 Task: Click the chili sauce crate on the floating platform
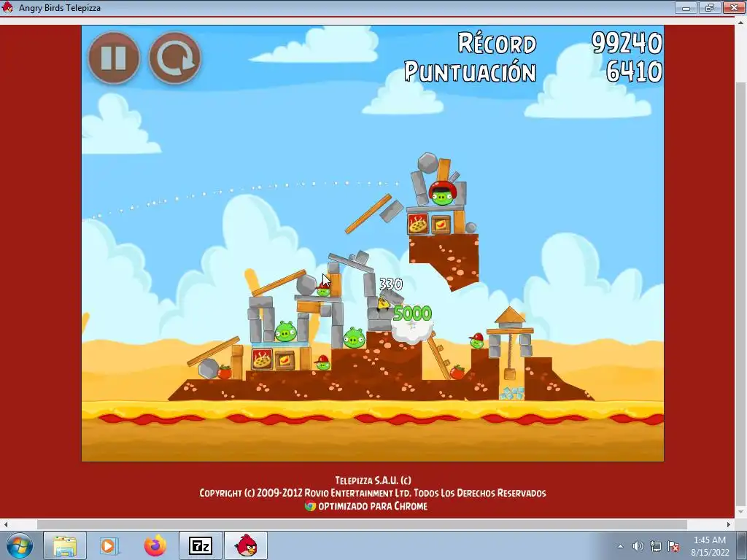441,225
